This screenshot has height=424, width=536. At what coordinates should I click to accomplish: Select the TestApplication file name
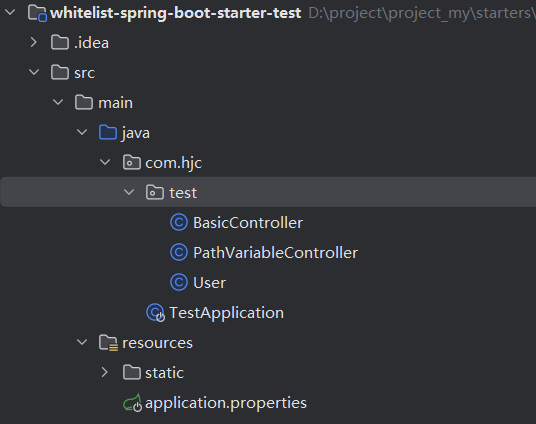(226, 313)
